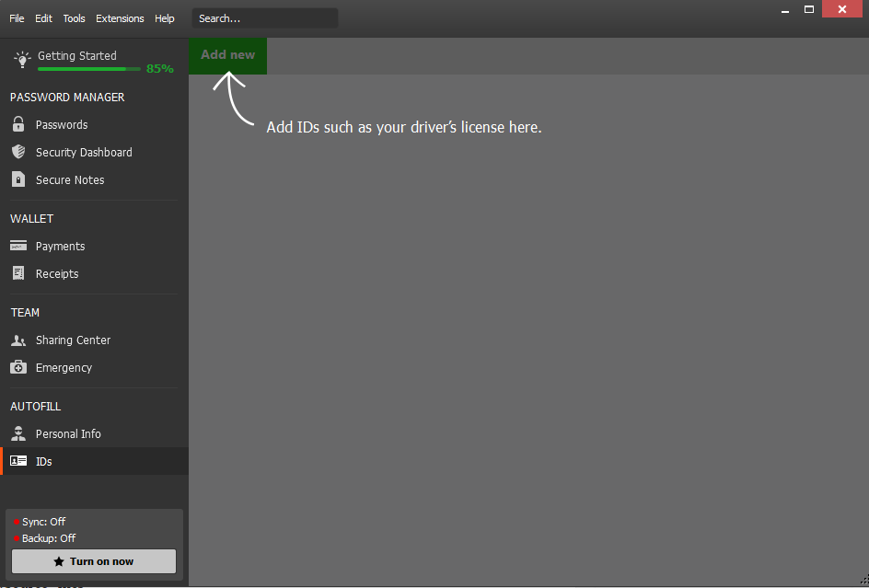Select the Passwords lock icon

(x=18, y=124)
